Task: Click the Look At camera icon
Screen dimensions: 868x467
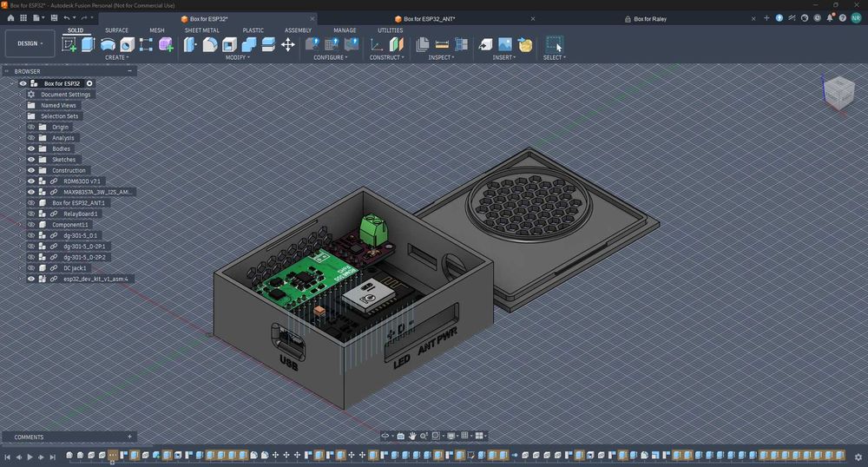Action: click(401, 436)
